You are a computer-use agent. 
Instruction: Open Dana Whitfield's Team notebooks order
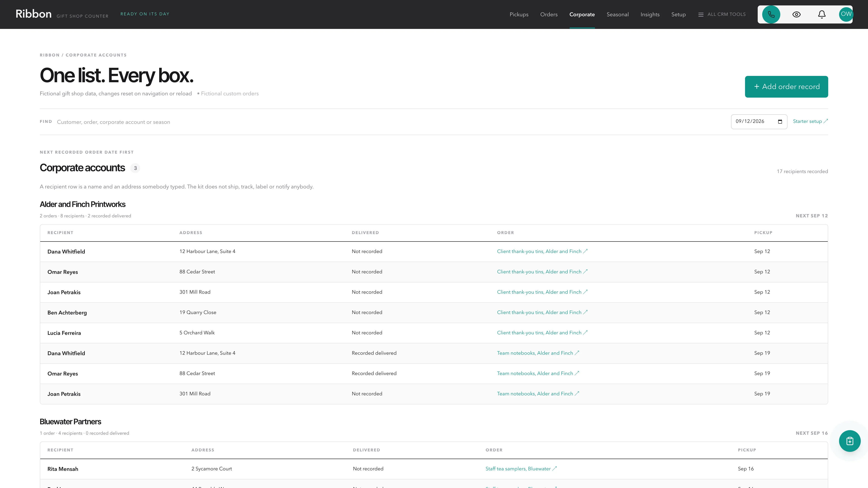click(x=538, y=353)
